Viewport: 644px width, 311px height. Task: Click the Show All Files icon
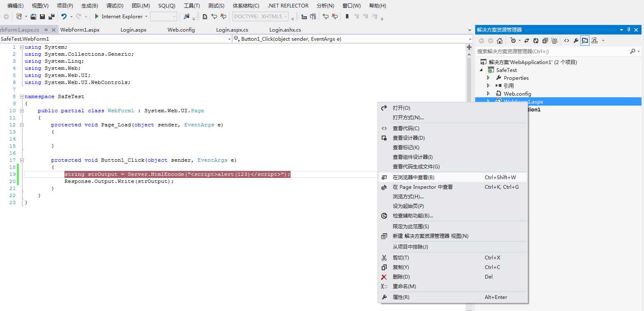point(555,40)
